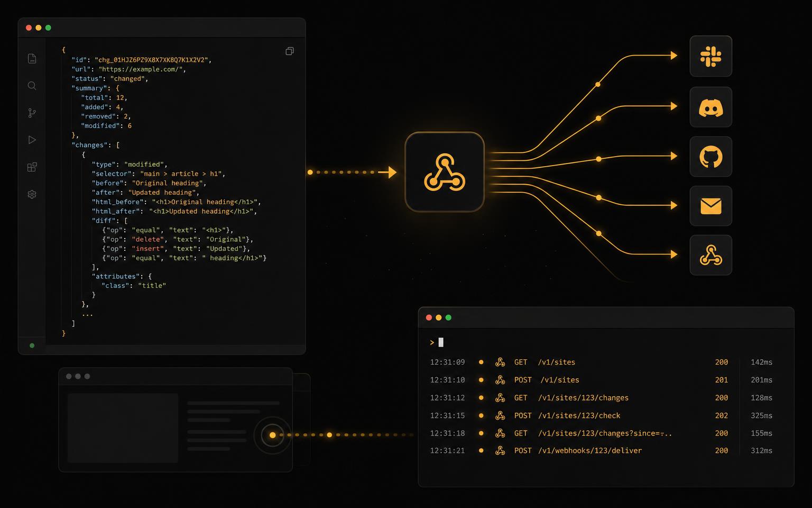This screenshot has width=812, height=508.
Task: Click the 325ms latency value
Action: pyautogui.click(x=762, y=415)
